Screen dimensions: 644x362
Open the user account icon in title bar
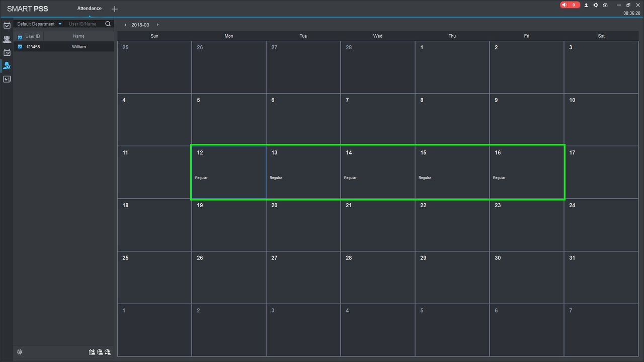(x=586, y=5)
